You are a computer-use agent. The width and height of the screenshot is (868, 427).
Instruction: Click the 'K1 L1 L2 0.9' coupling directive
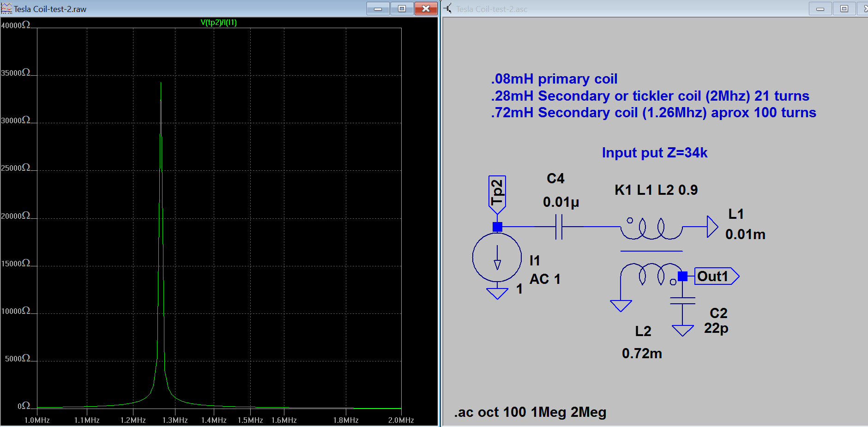click(x=656, y=190)
